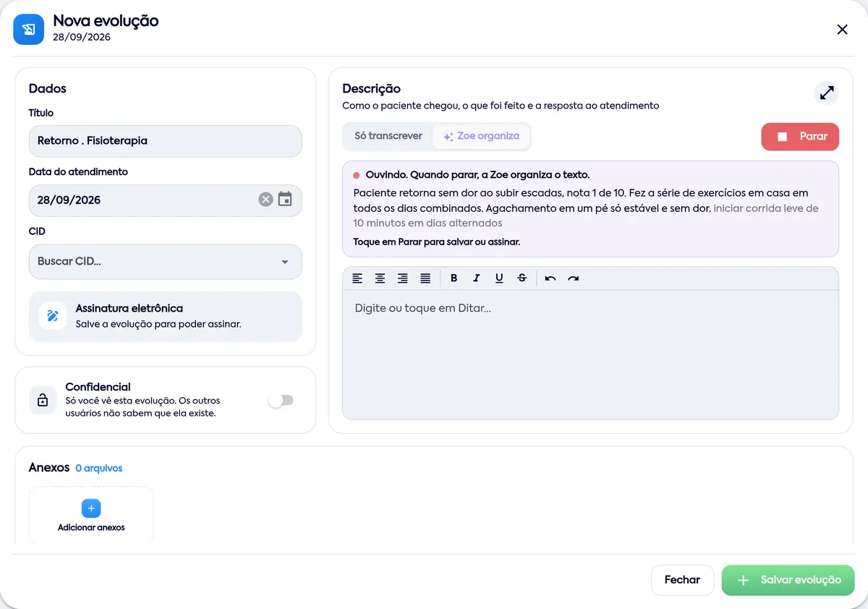Viewport: 868px width, 609px height.
Task: Click the Anexos heading
Action: [x=49, y=467]
